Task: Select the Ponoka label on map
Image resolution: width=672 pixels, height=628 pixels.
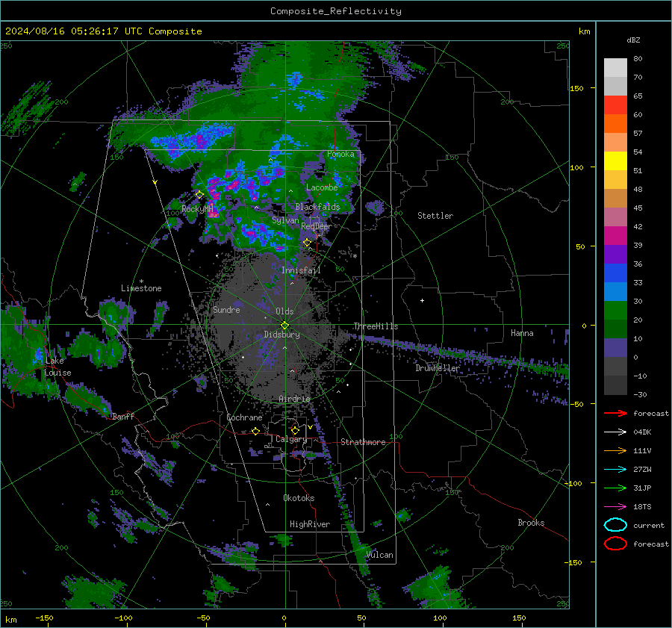Action: coord(340,154)
